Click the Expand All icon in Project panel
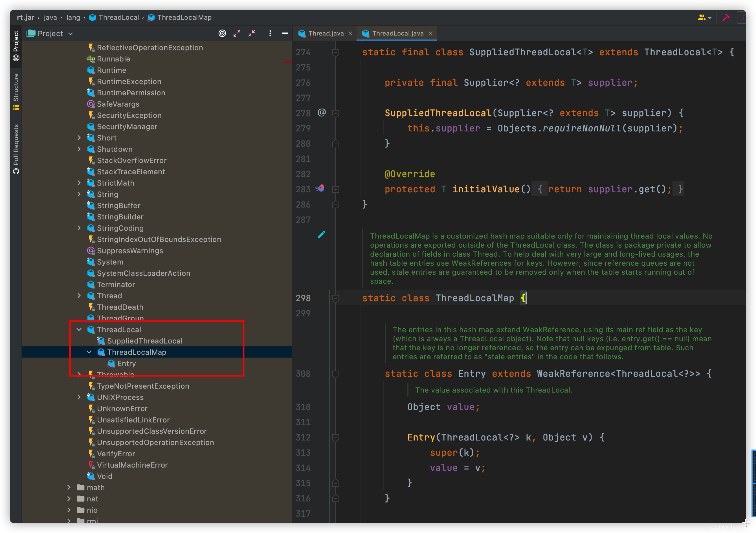This screenshot has width=756, height=533. coord(237,33)
